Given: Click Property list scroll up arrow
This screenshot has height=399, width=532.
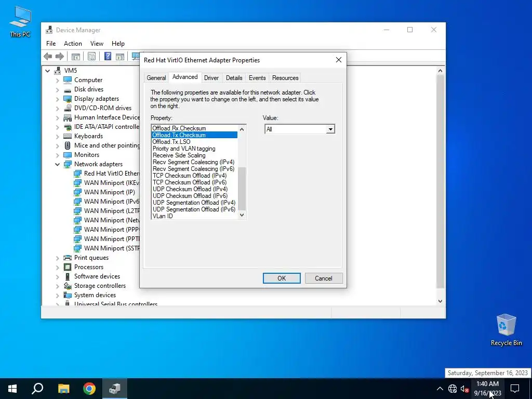Looking at the screenshot, I should click(x=242, y=129).
